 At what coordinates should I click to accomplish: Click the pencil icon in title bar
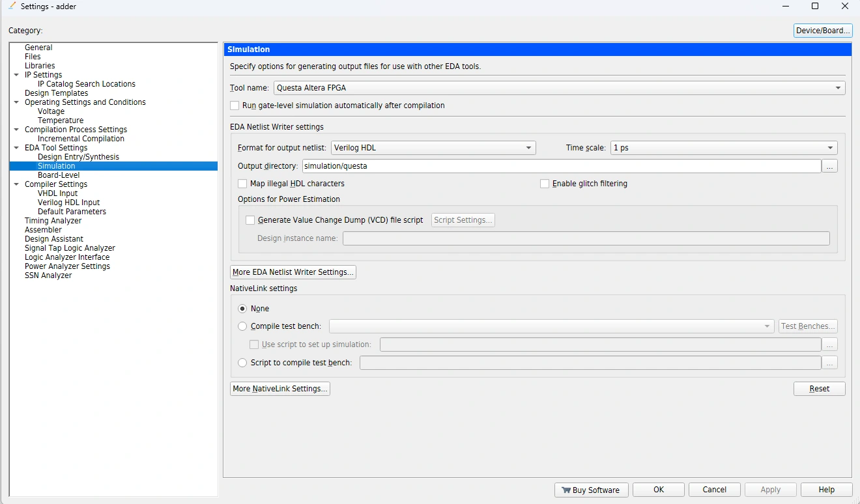tap(12, 6)
